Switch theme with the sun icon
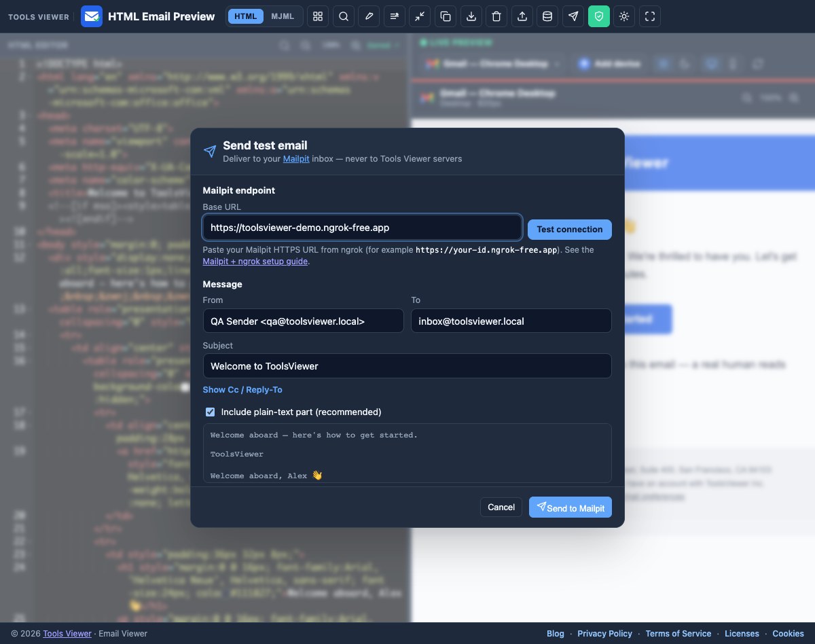 coord(624,16)
